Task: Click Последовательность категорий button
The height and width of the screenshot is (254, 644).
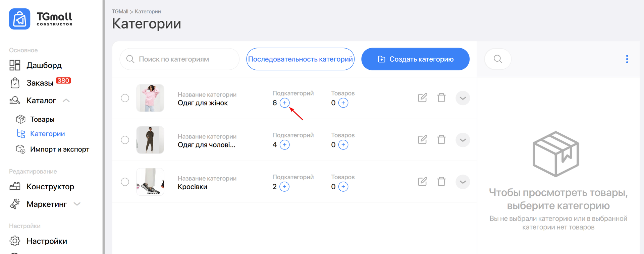Action: (300, 59)
